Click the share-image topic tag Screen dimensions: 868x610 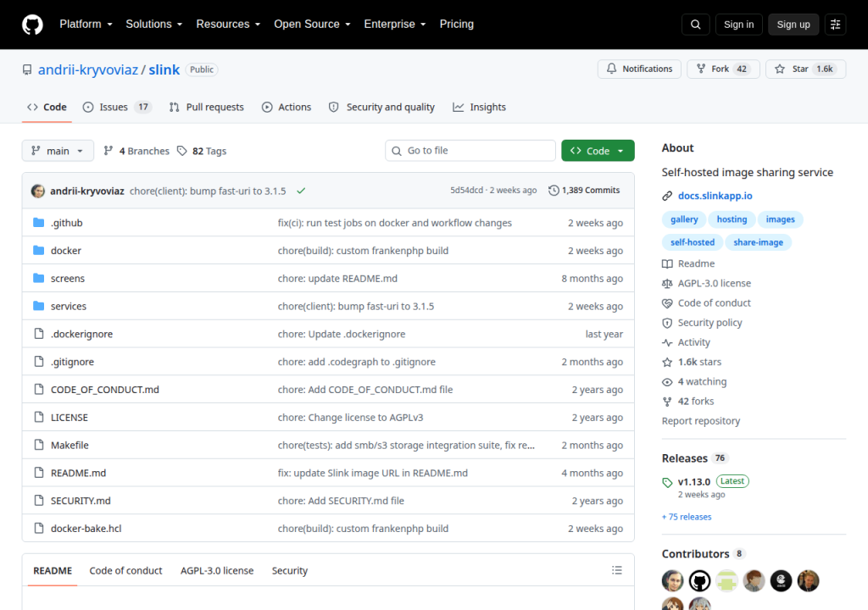[x=759, y=242]
